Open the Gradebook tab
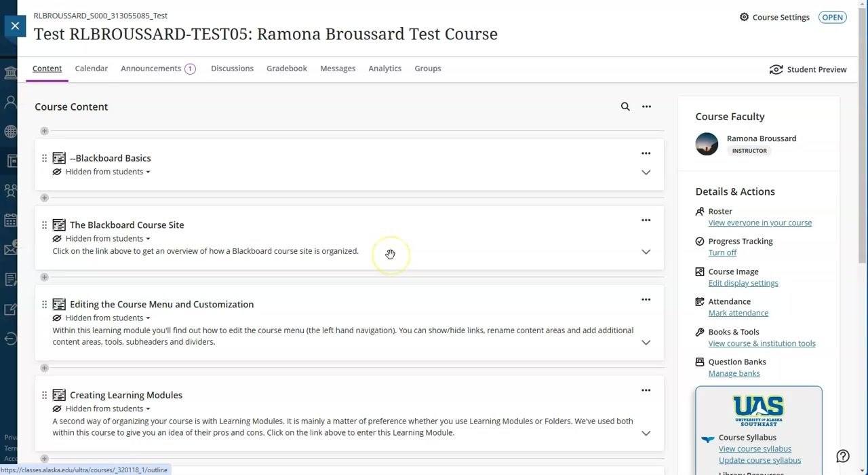 click(x=287, y=69)
